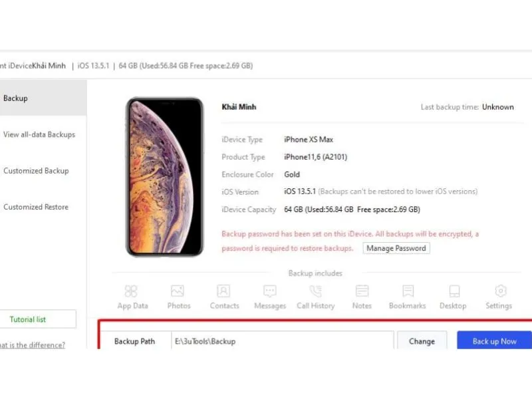The image size is (532, 399).
Task: Click the Manage Password button
Action: click(396, 248)
